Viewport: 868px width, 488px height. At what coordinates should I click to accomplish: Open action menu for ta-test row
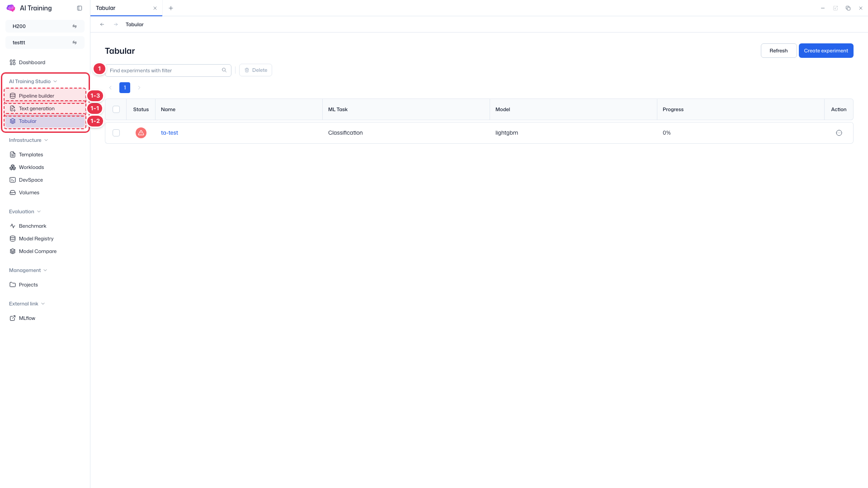[x=839, y=133]
